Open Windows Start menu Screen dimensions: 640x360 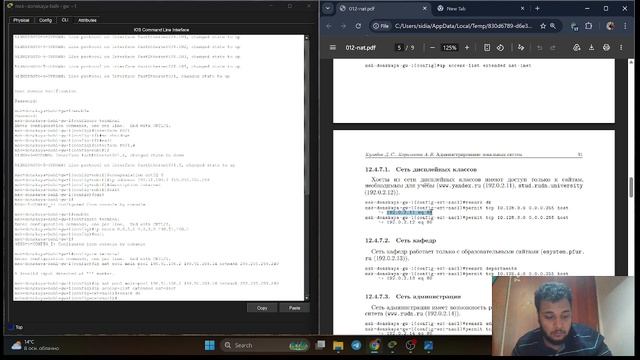(210, 345)
